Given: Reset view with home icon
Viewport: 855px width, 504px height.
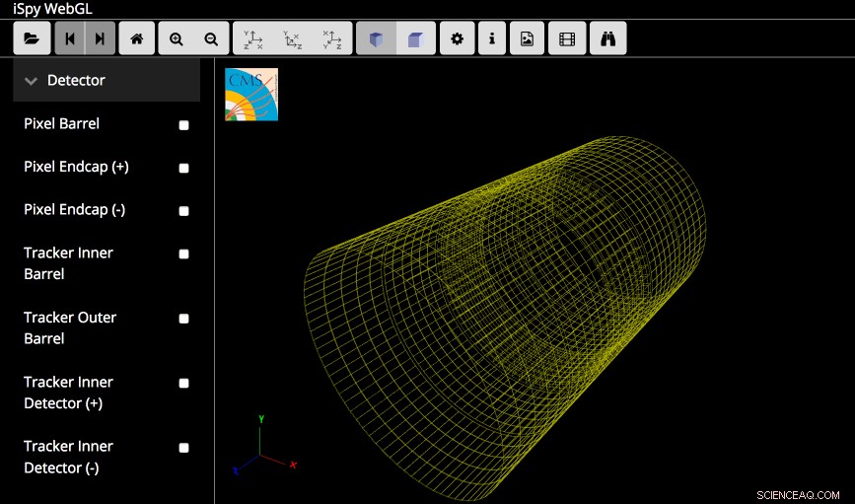Looking at the screenshot, I should click(136, 39).
